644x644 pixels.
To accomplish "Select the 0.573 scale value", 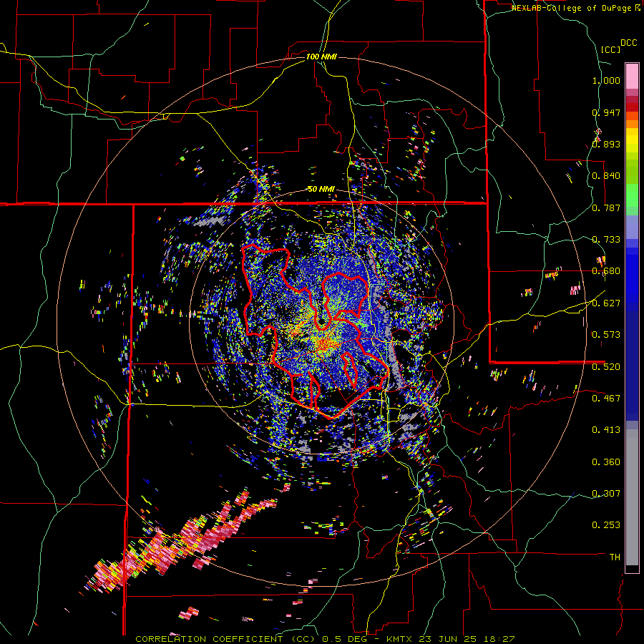I will point(606,335).
